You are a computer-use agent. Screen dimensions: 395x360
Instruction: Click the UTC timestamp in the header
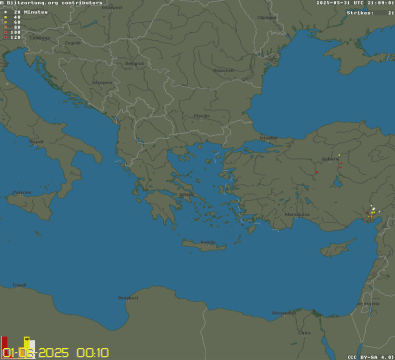tap(355, 3)
